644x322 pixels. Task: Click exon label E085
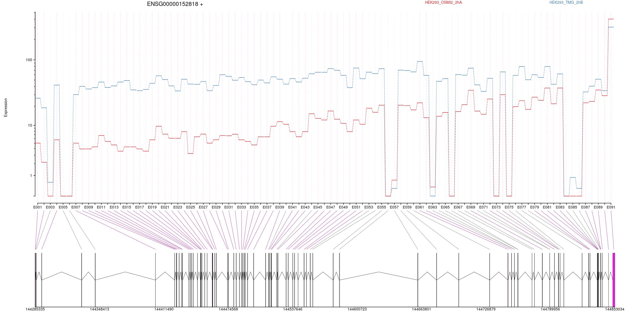coord(573,207)
